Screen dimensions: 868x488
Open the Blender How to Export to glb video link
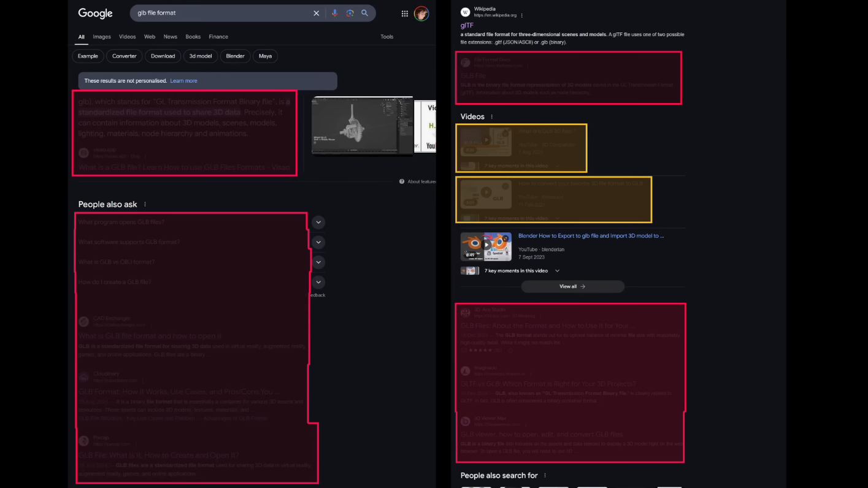591,235
